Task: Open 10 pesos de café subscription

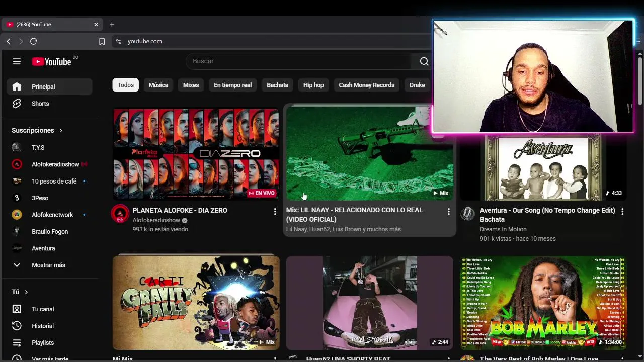Action: (49, 181)
